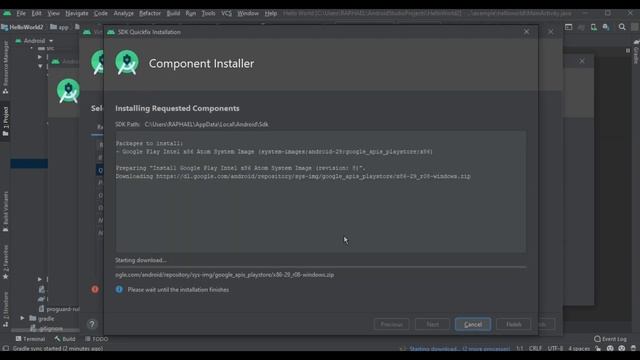The width and height of the screenshot is (640, 360).
Task: Click the read-only lock icon in status bar
Action: pos(598,349)
